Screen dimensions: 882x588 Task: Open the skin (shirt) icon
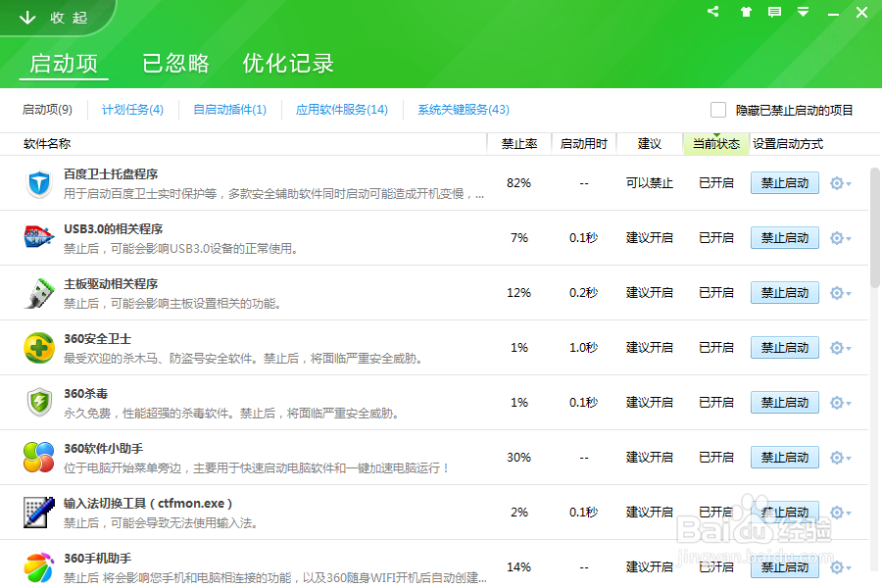pos(746,12)
